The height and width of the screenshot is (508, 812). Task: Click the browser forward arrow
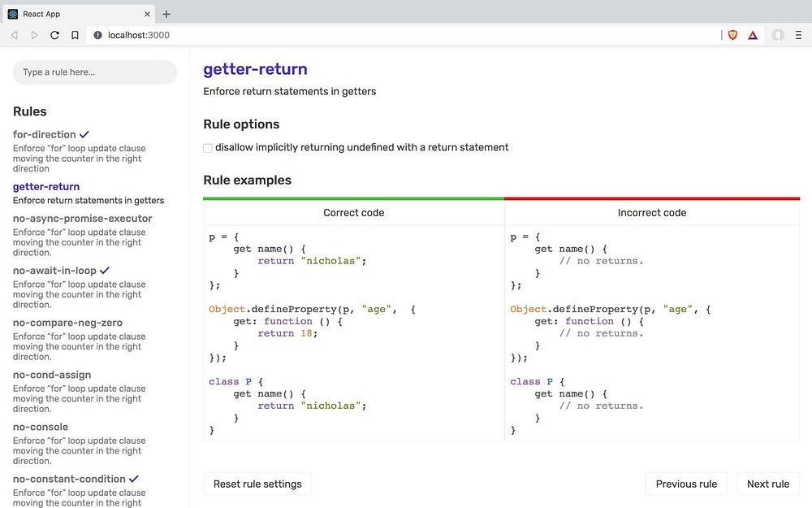click(x=34, y=35)
